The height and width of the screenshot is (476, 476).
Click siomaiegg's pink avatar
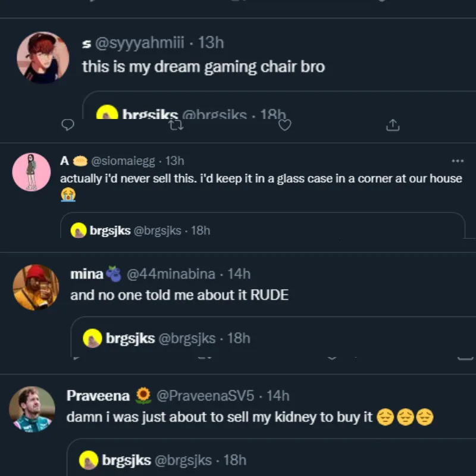tap(32, 172)
